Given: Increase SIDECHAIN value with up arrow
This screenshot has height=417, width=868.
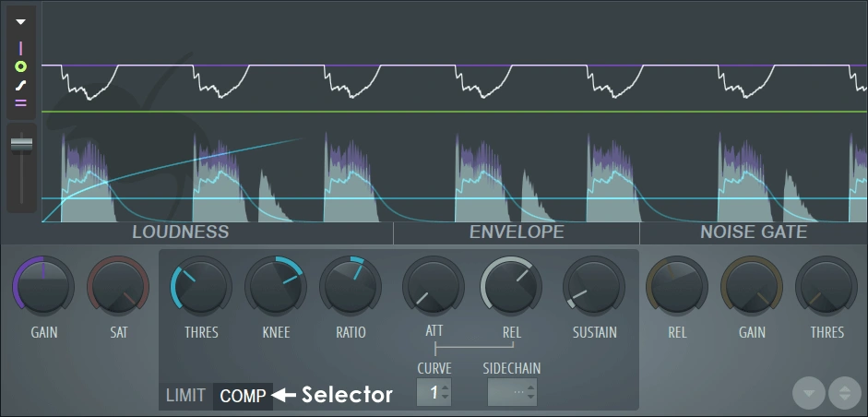Looking at the screenshot, I should (x=531, y=387).
